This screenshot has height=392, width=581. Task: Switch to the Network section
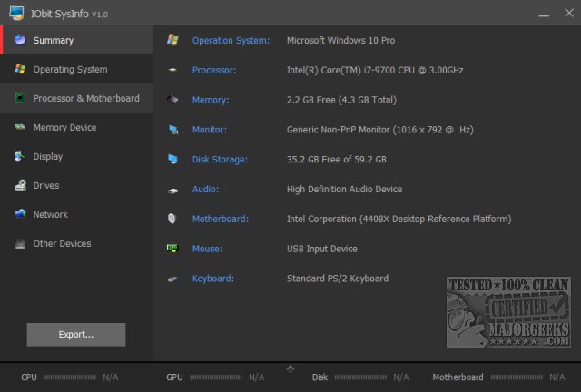pos(50,214)
